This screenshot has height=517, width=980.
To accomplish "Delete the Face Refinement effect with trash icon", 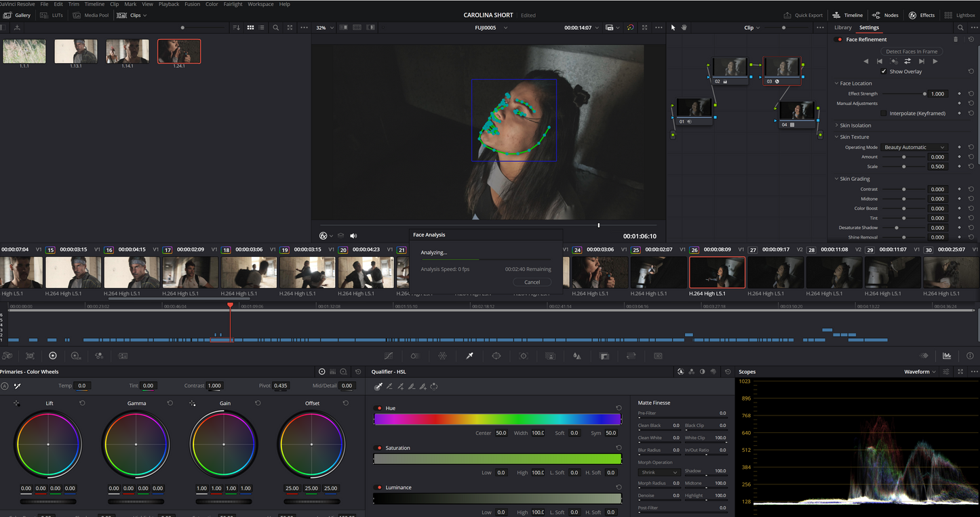I will (956, 39).
